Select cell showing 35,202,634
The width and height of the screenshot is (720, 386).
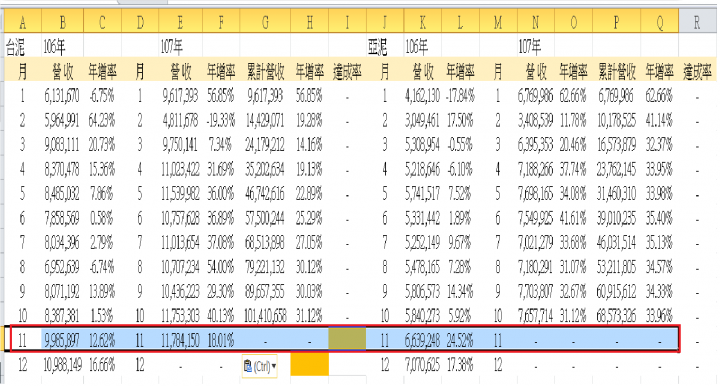[265, 169]
